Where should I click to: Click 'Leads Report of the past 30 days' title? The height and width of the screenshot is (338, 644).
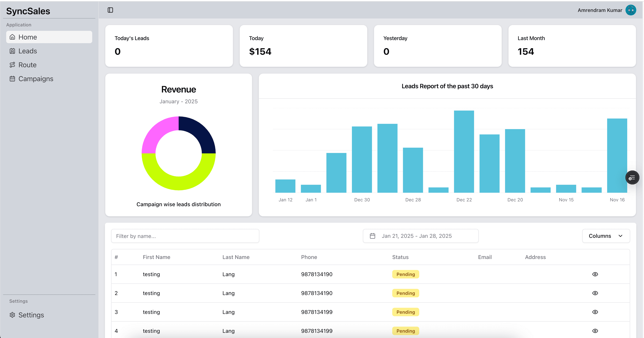click(x=447, y=86)
